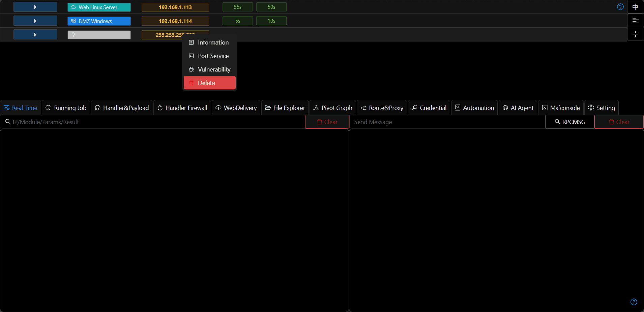Screen dimensions: 644x312
Task: Clear the real-time results list
Action: 327,122
